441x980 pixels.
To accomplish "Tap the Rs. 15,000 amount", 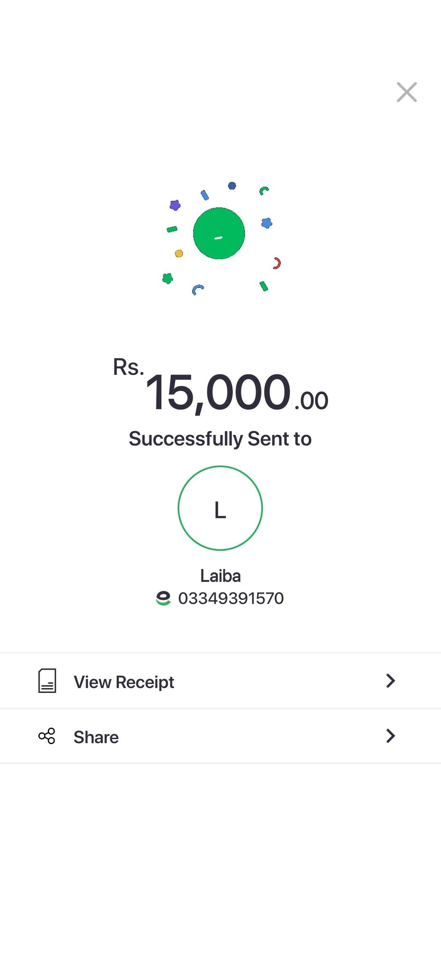I will pyautogui.click(x=218, y=392).
